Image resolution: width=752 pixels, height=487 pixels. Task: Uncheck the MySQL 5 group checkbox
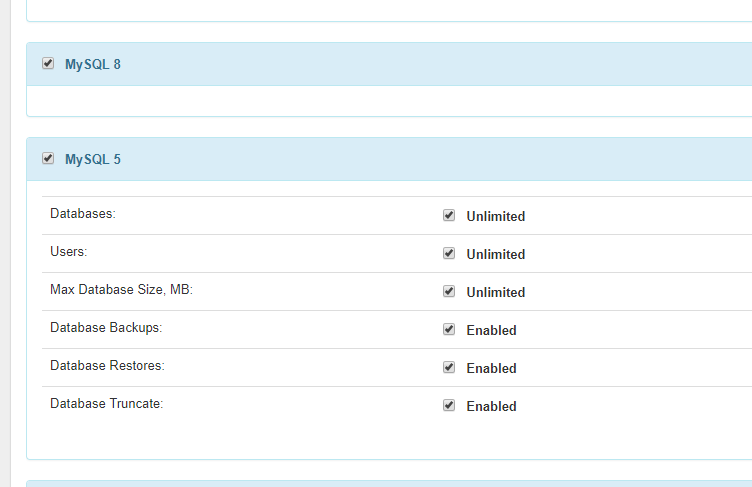(48, 158)
